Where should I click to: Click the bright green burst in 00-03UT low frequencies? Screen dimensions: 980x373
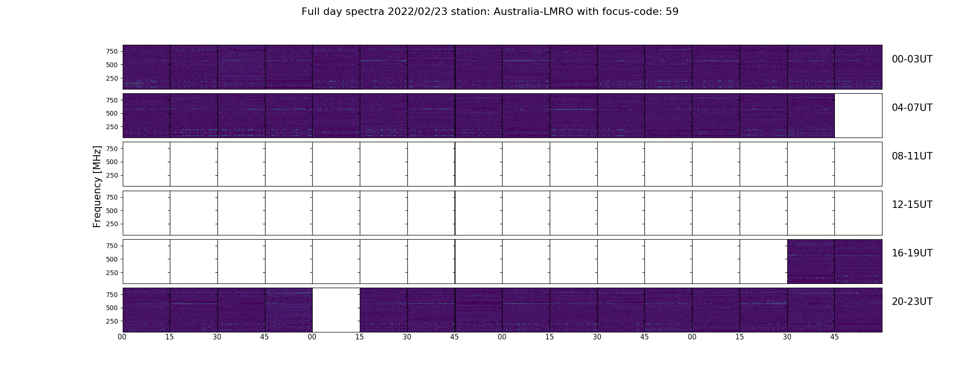click(x=133, y=83)
